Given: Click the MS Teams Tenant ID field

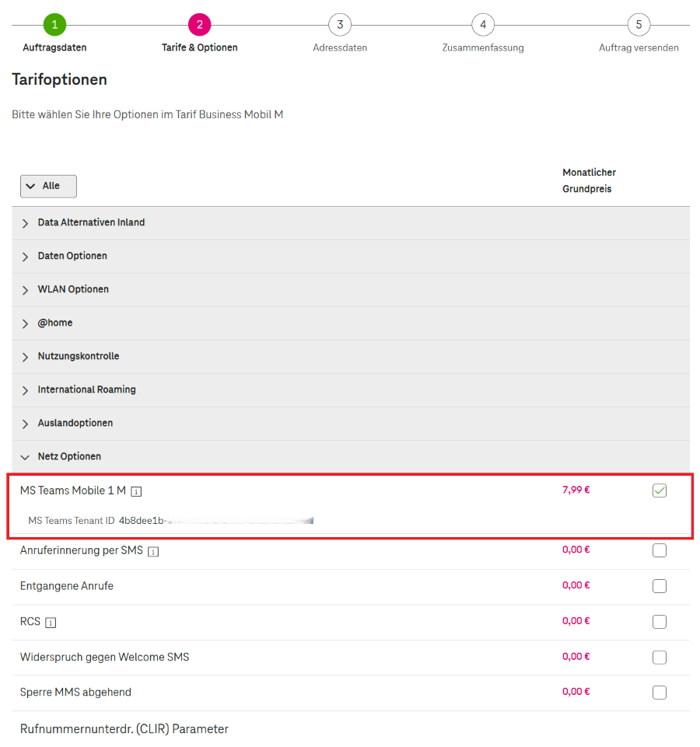Looking at the screenshot, I should [216, 521].
